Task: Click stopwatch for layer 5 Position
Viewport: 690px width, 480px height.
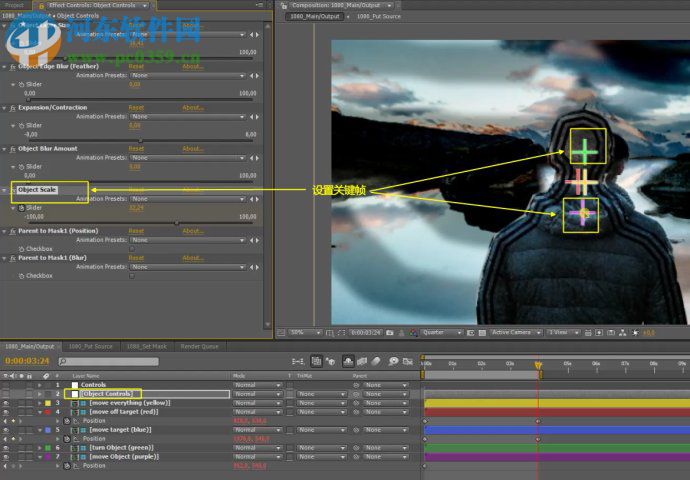Action: coord(66,439)
